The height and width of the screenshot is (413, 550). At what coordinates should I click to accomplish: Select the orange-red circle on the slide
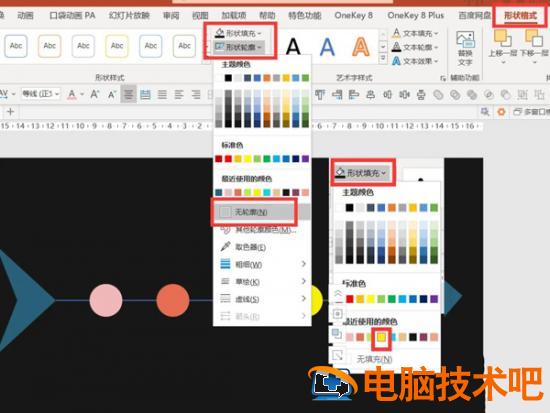pyautogui.click(x=173, y=301)
